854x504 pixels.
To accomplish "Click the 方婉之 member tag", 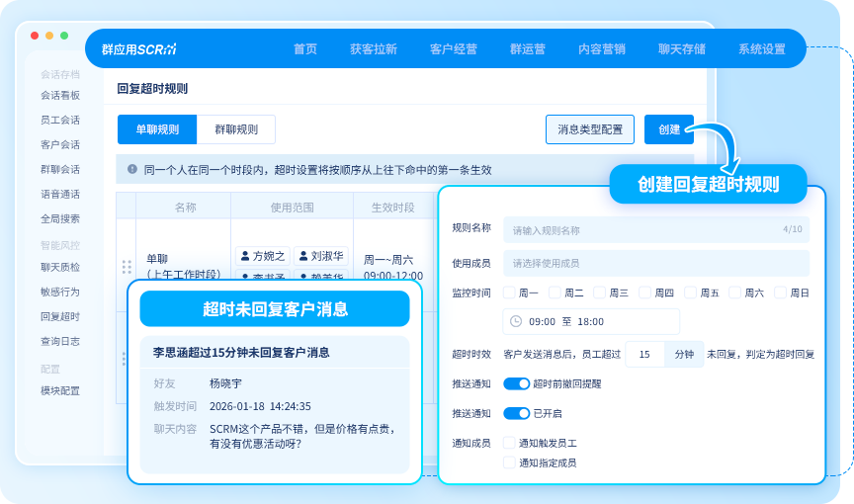I will (263, 256).
